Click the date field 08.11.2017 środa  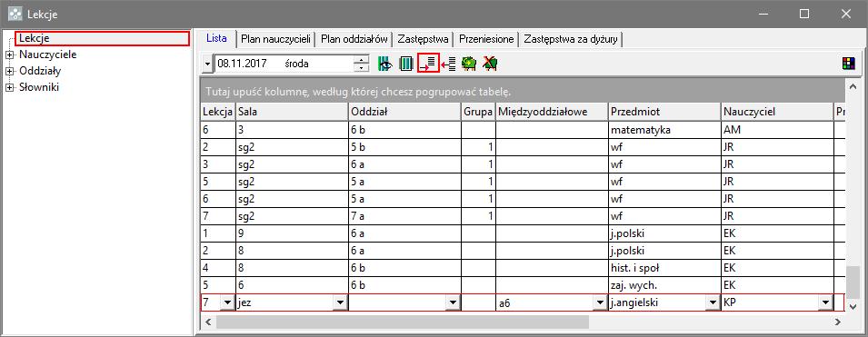tap(284, 64)
